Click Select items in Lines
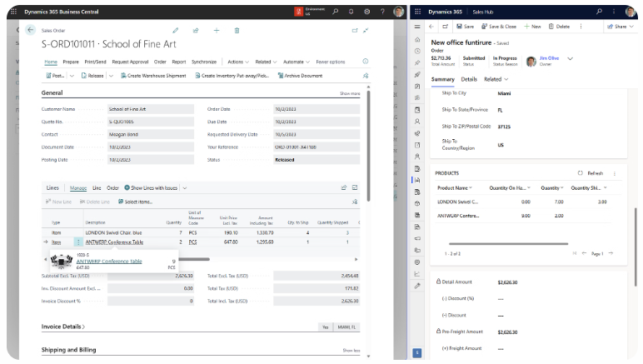The height and width of the screenshot is (364, 643). [x=135, y=202]
